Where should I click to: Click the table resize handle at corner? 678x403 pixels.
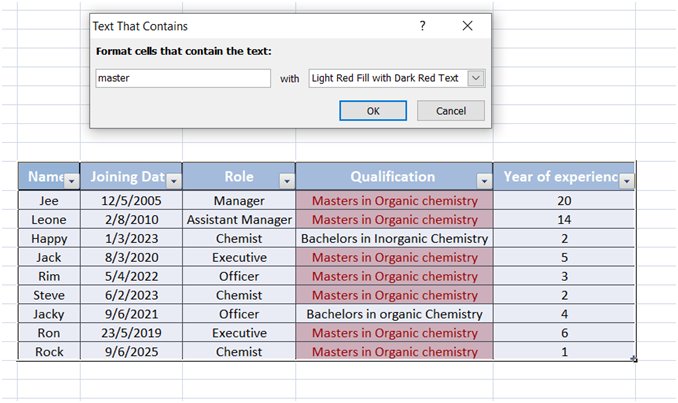633,358
